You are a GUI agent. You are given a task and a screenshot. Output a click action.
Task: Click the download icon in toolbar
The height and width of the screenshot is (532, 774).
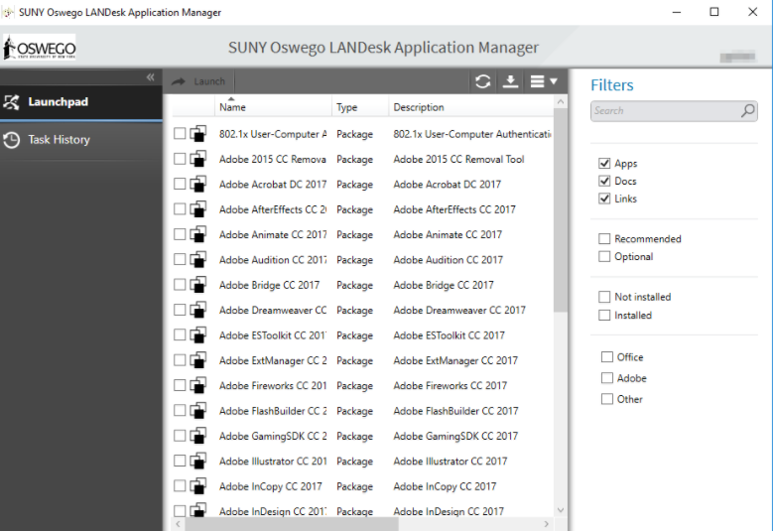tap(510, 81)
